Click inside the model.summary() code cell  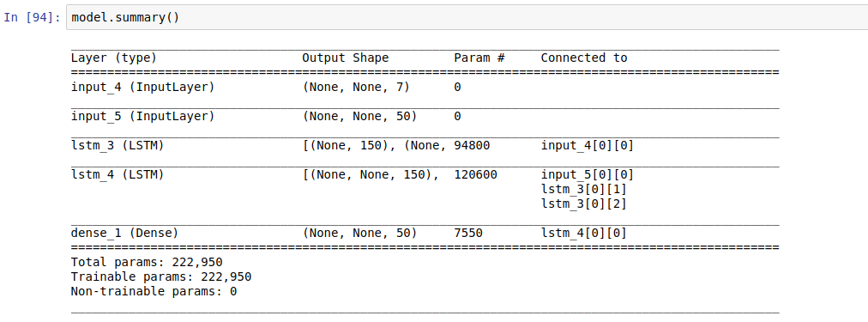tap(467, 17)
